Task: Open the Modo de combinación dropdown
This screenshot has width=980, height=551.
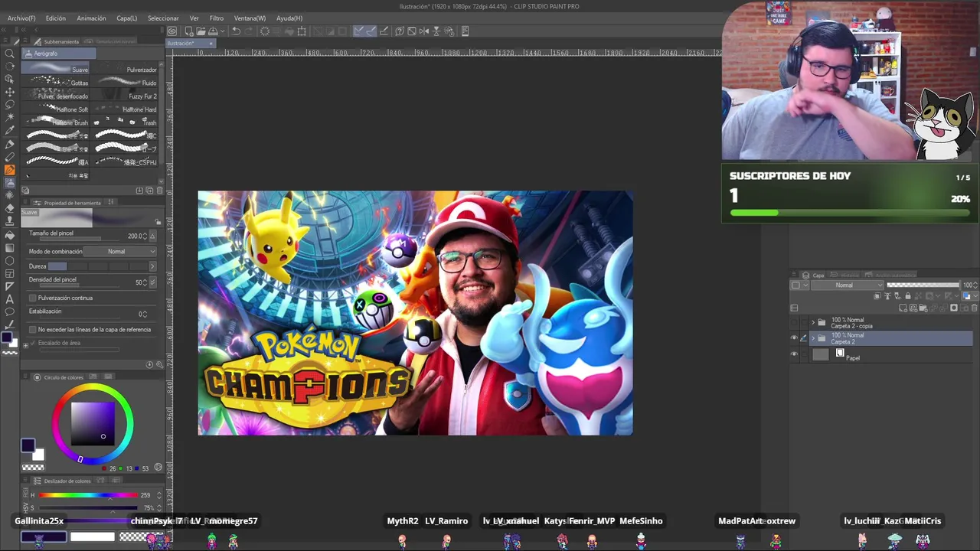Action: click(120, 251)
